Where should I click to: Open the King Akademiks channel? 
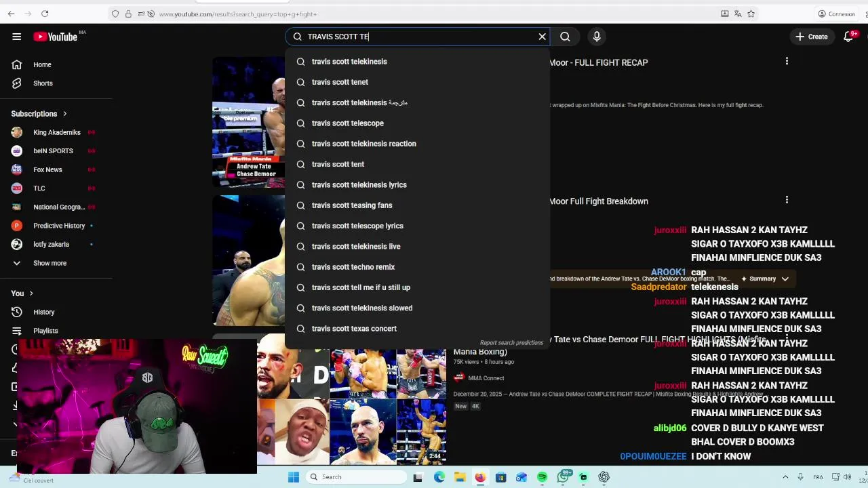(56, 132)
